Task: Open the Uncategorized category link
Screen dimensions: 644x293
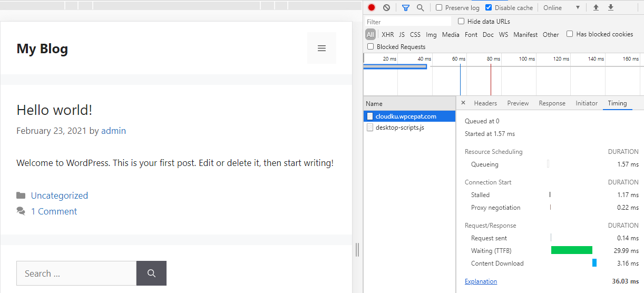Action: (x=60, y=196)
